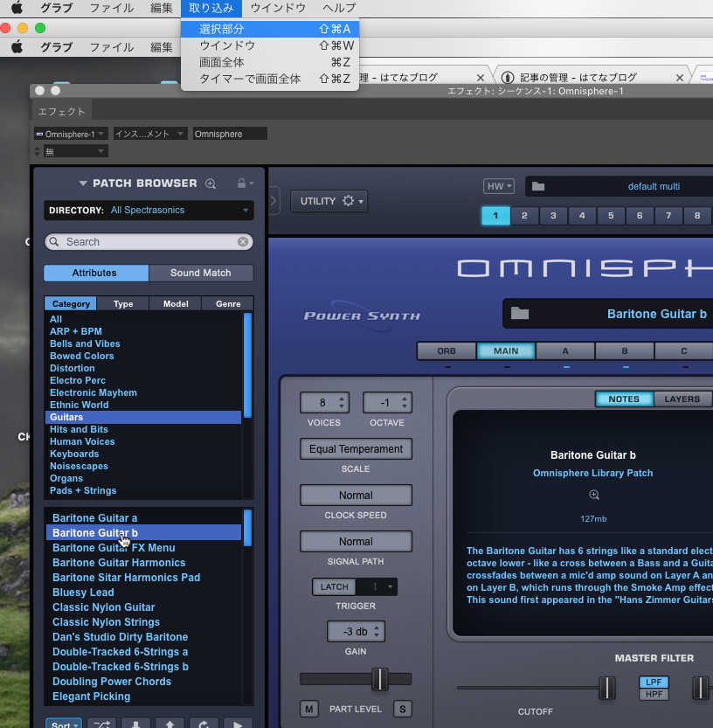Screen dimensions: 713x728
Task: Select the Keyboards category
Action: click(x=74, y=454)
